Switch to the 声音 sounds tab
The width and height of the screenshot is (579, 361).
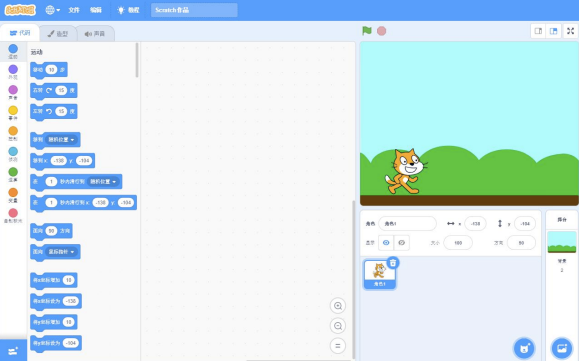[x=95, y=34]
